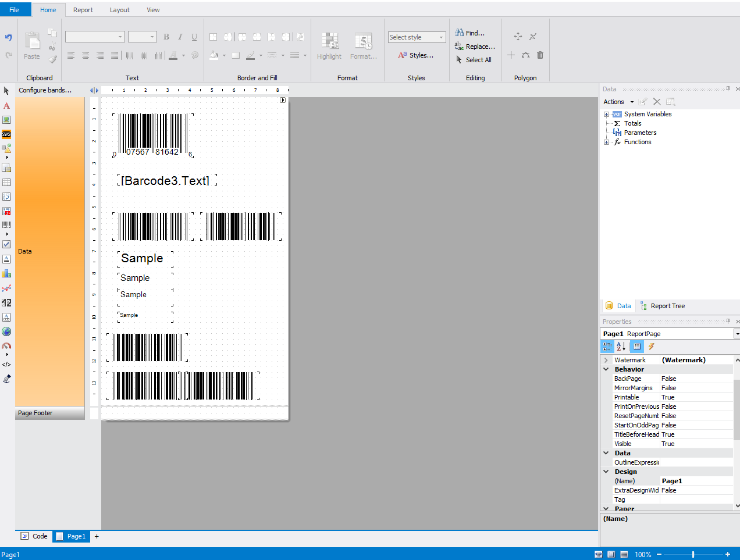Expand the System Variables node
Screen dimensions: 740x560
(x=606, y=114)
